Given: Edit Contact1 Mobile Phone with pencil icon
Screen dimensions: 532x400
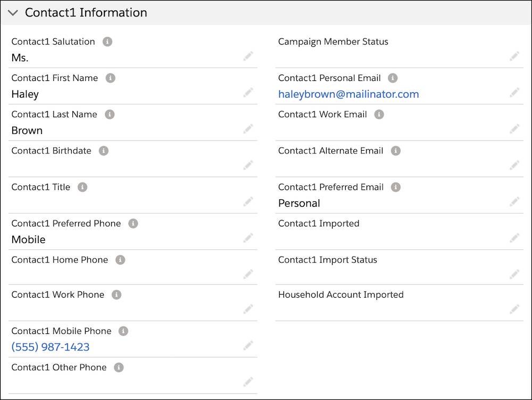Looking at the screenshot, I should point(248,345).
